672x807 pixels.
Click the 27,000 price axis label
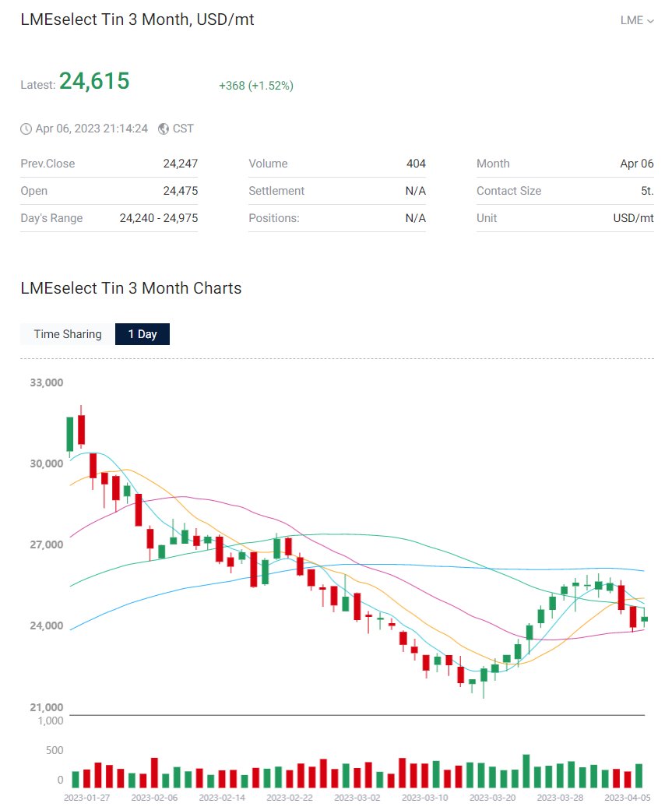click(46, 544)
